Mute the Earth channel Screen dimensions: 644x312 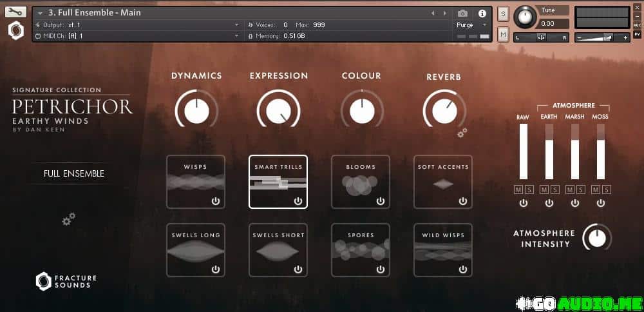(544, 190)
